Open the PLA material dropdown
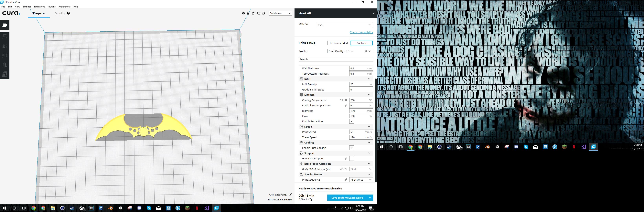 coord(345,25)
